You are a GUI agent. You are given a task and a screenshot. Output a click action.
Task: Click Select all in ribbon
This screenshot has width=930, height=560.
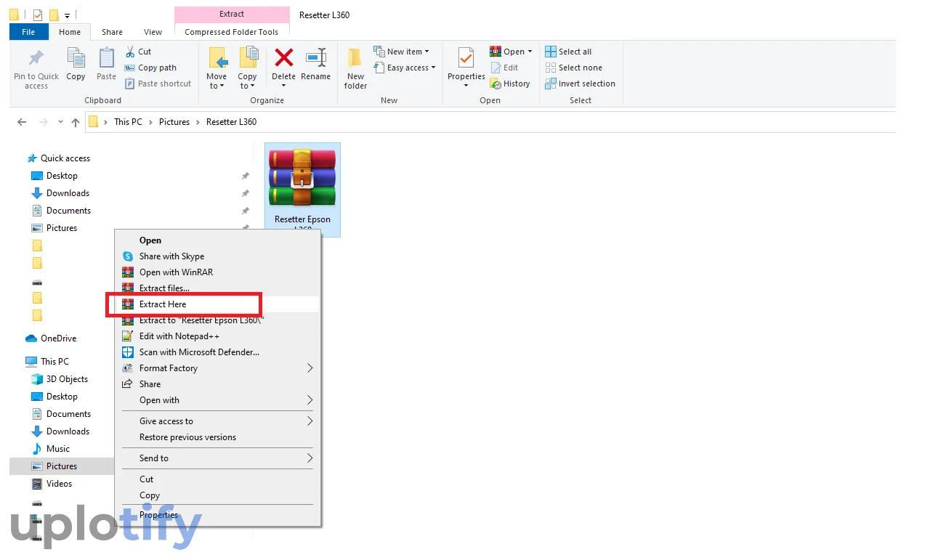click(x=568, y=52)
